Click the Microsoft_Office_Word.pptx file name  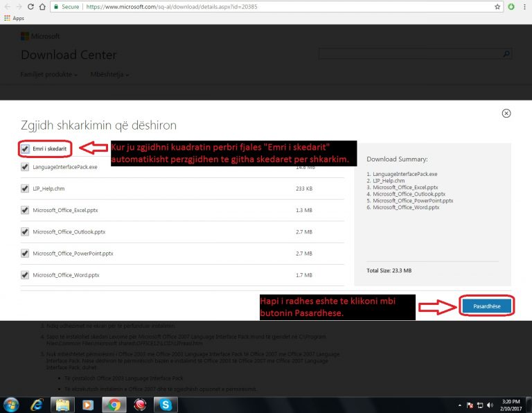pyautogui.click(x=66, y=275)
